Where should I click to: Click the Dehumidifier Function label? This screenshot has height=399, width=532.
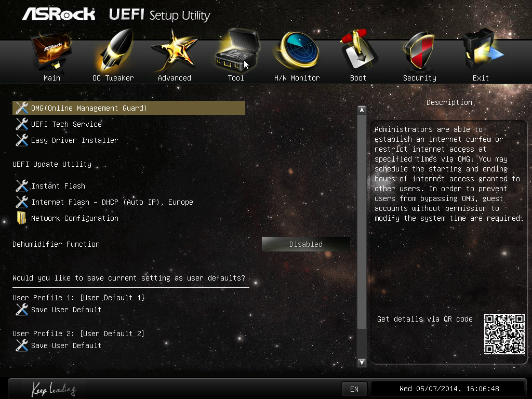tap(56, 244)
